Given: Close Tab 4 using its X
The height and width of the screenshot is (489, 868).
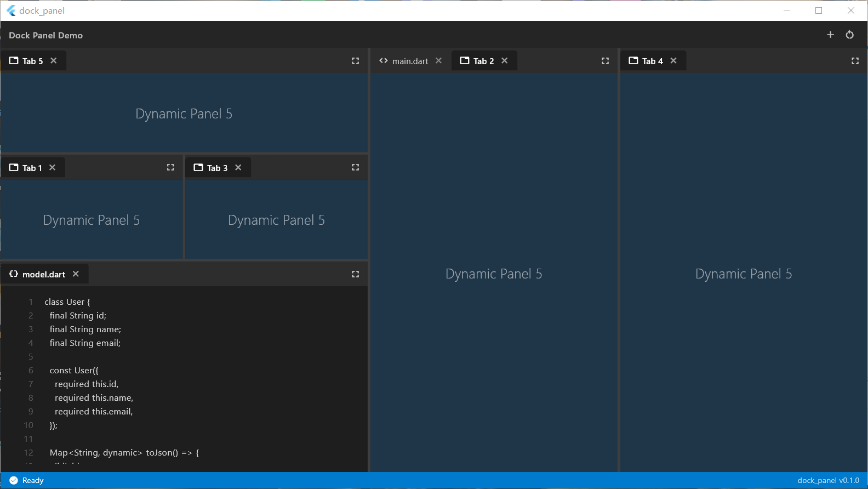Looking at the screenshot, I should [x=673, y=60].
